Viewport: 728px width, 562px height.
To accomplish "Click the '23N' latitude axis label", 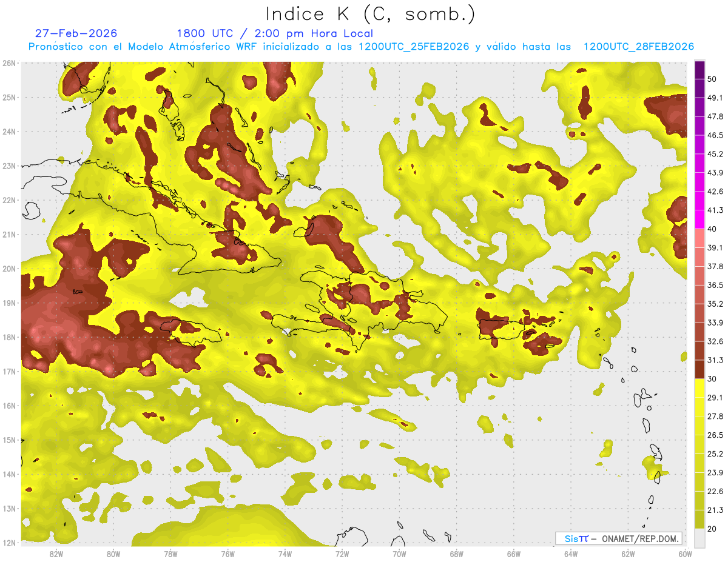I will pyautogui.click(x=9, y=166).
